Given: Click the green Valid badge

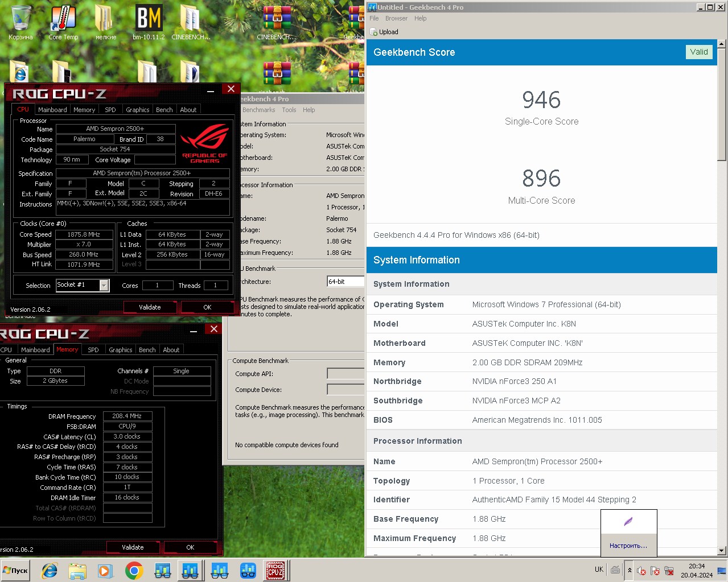Looking at the screenshot, I should click(699, 52).
